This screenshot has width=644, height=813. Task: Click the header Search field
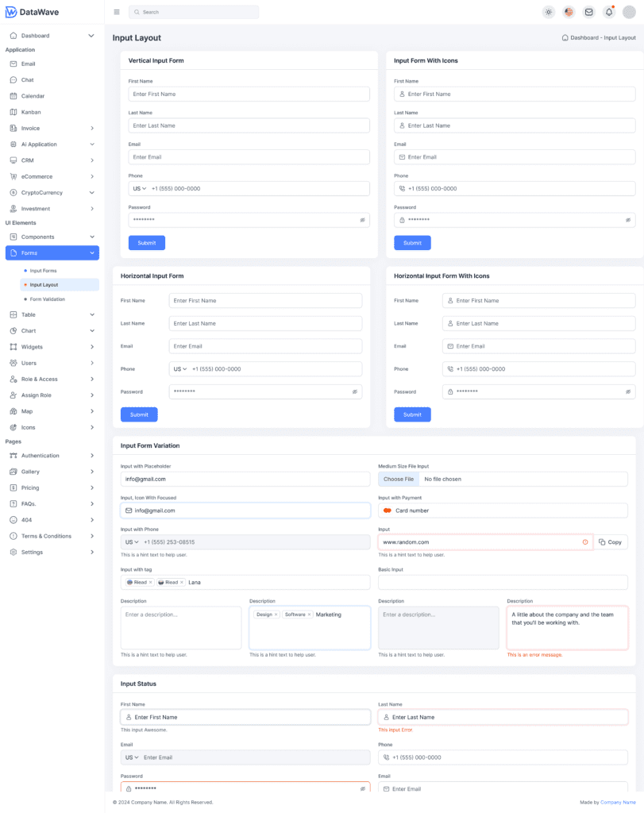click(x=194, y=12)
